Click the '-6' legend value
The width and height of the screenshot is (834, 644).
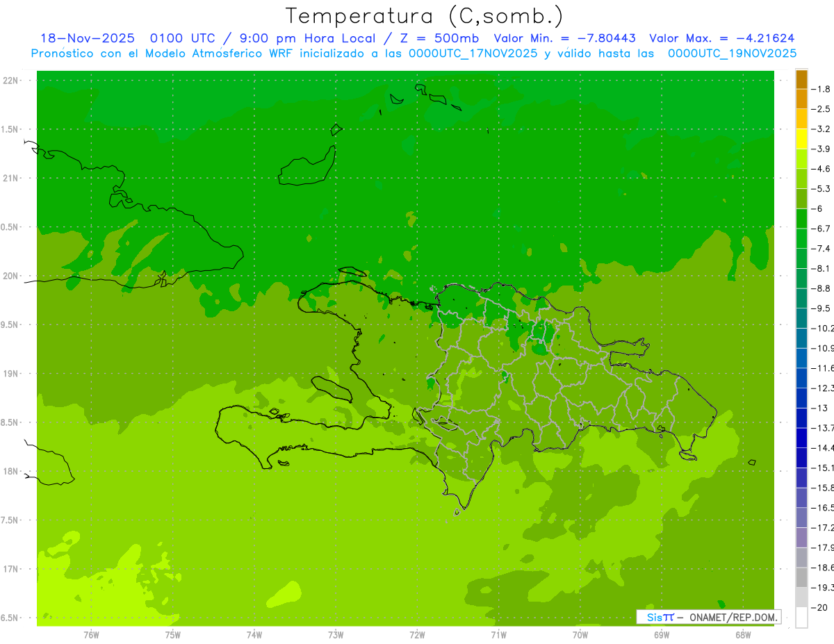[817, 208]
